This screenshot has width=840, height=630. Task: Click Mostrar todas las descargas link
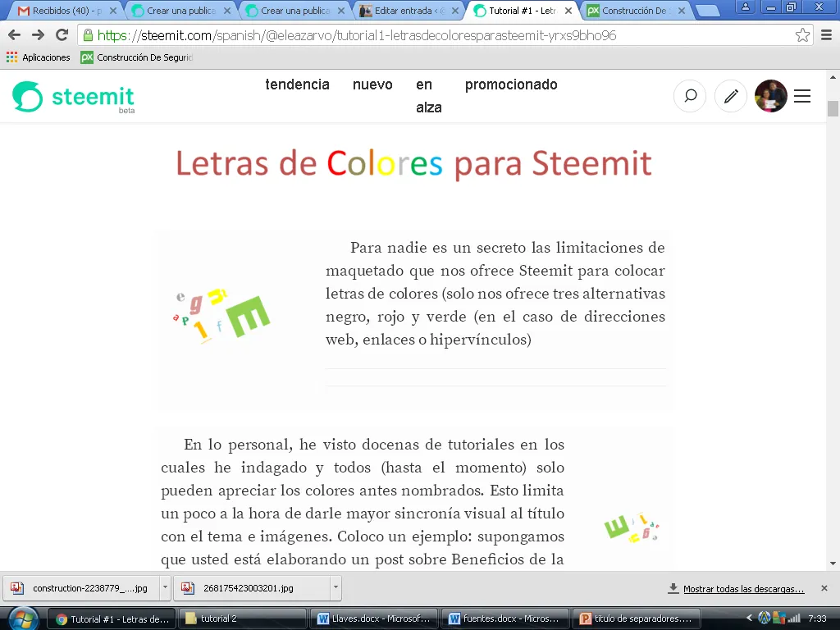click(743, 589)
